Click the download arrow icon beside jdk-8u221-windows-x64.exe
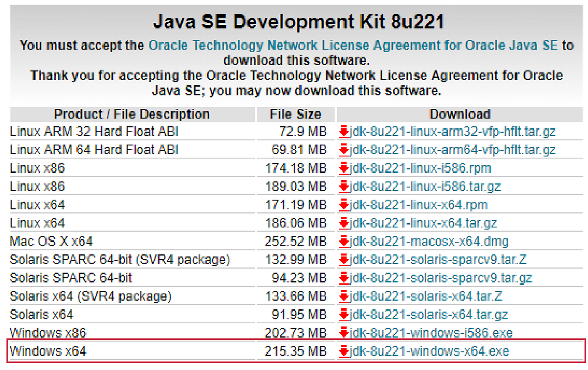588x370 pixels. (344, 351)
